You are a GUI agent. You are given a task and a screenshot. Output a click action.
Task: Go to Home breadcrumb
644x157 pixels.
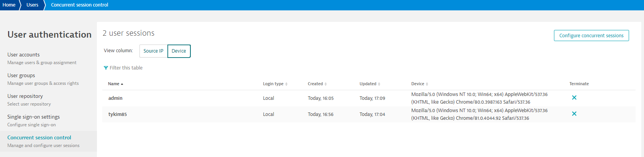click(9, 5)
